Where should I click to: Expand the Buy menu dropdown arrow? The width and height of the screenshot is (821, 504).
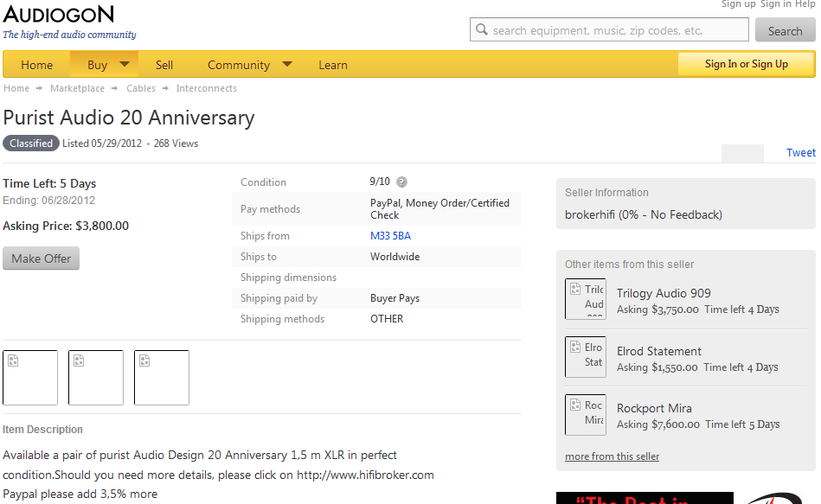(125, 64)
